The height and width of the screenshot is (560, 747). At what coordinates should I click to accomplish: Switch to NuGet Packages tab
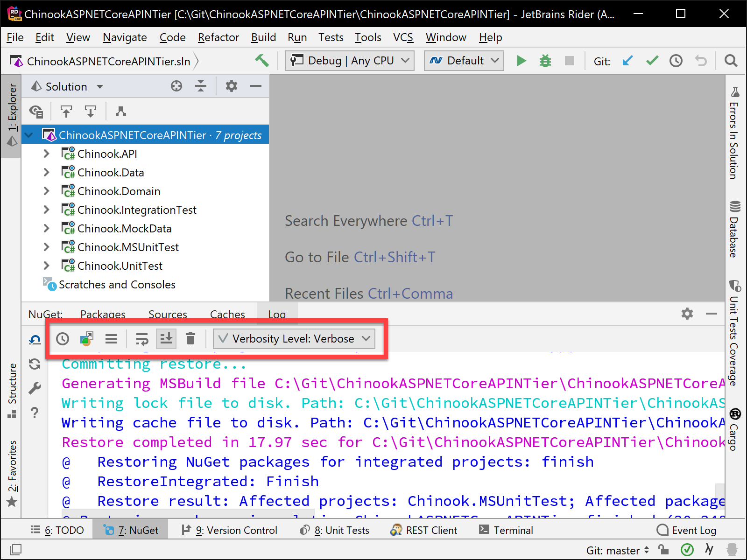point(103,314)
